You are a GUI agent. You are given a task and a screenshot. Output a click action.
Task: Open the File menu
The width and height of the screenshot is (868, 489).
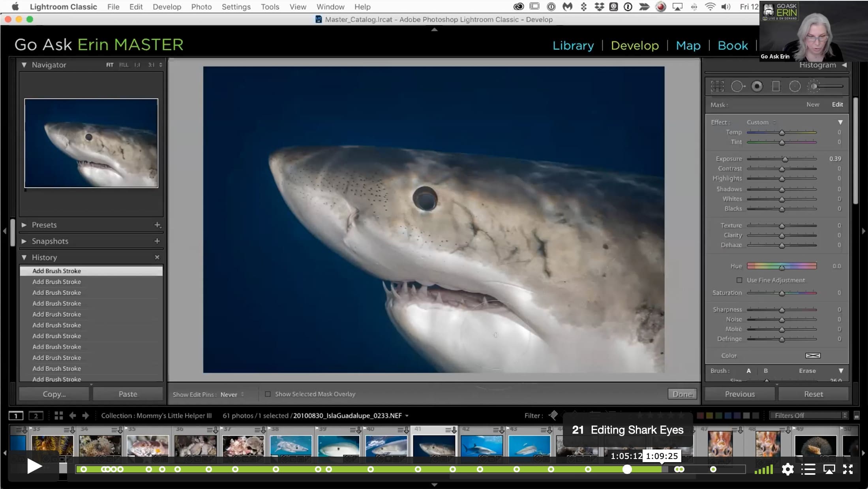pos(113,7)
